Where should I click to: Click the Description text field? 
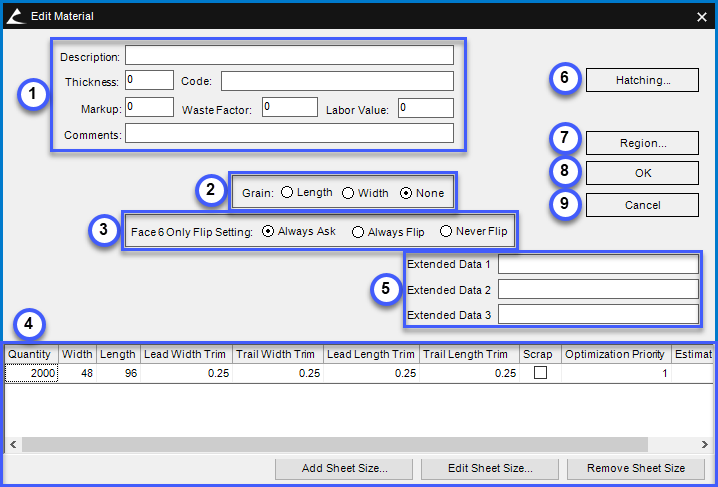pos(289,56)
